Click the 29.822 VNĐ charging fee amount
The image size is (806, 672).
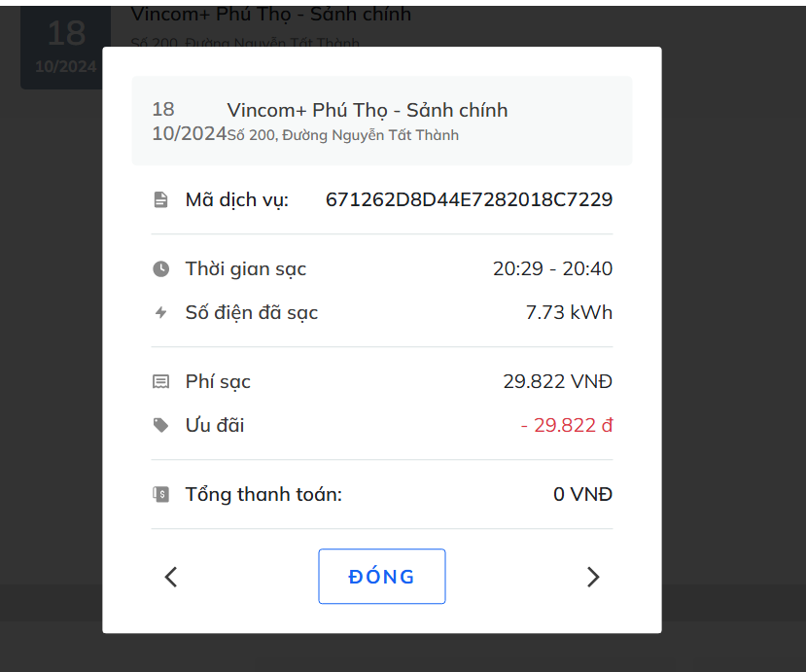click(557, 381)
